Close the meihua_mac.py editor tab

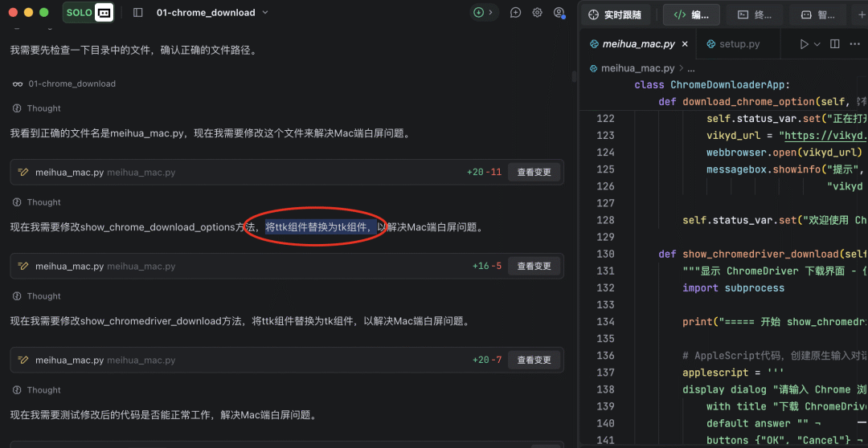[685, 44]
